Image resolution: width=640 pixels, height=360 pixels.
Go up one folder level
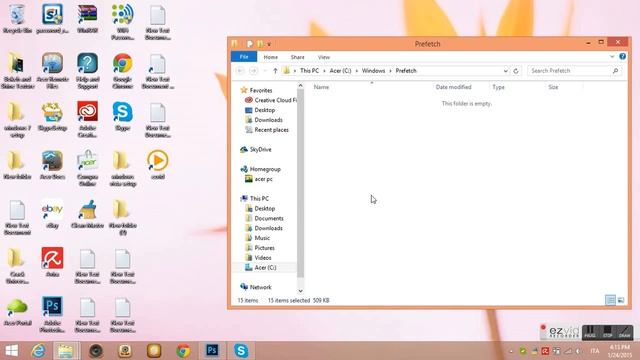[x=275, y=71]
